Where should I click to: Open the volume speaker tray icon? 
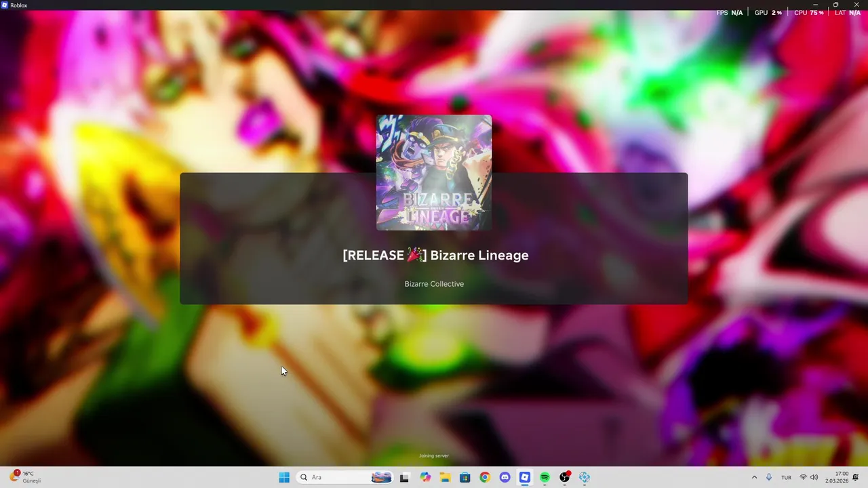[814, 477]
